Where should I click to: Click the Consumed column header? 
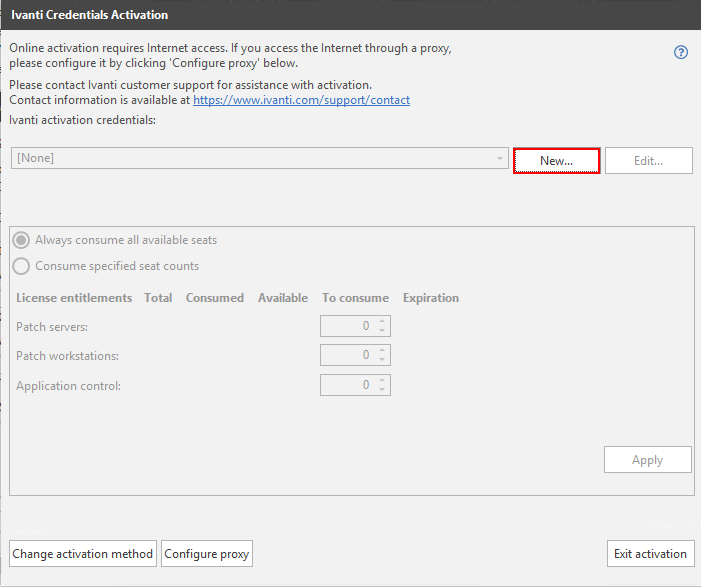coord(215,298)
